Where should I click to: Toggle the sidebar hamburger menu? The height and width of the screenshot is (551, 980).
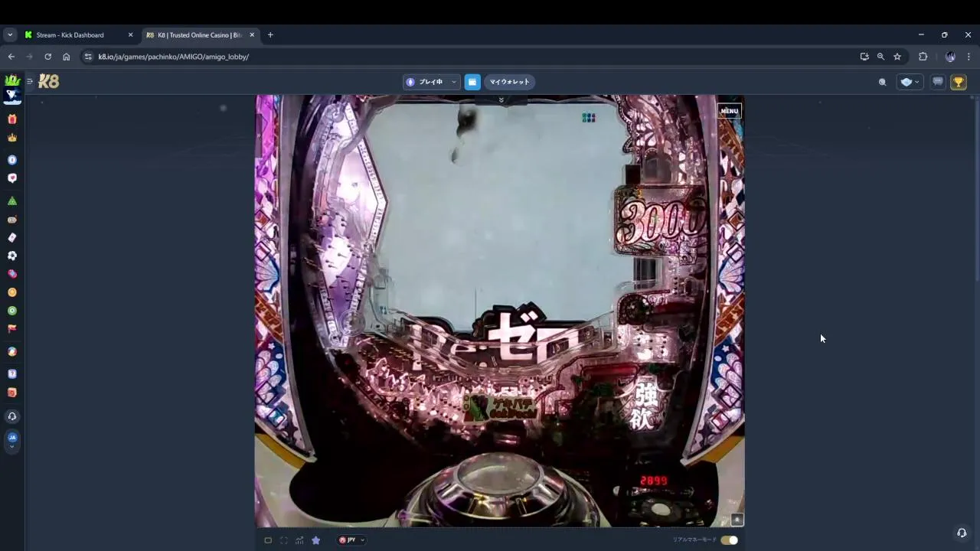(30, 81)
